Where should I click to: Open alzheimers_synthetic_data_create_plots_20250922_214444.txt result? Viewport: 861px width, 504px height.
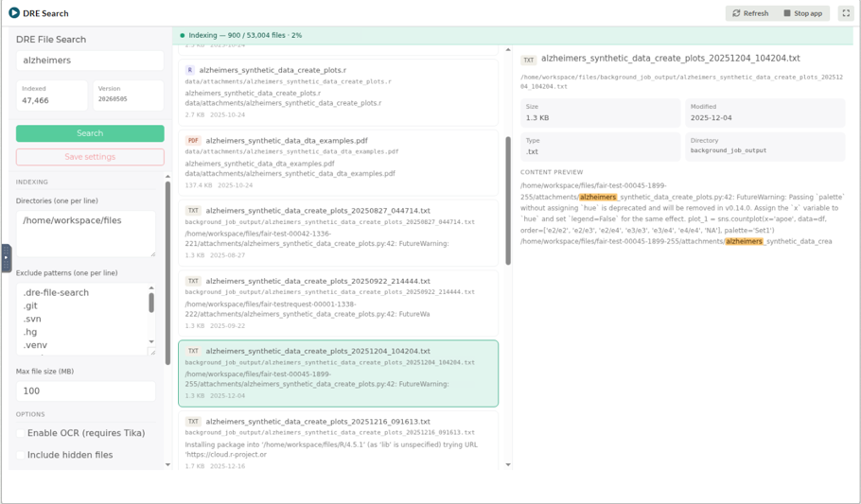(x=339, y=303)
